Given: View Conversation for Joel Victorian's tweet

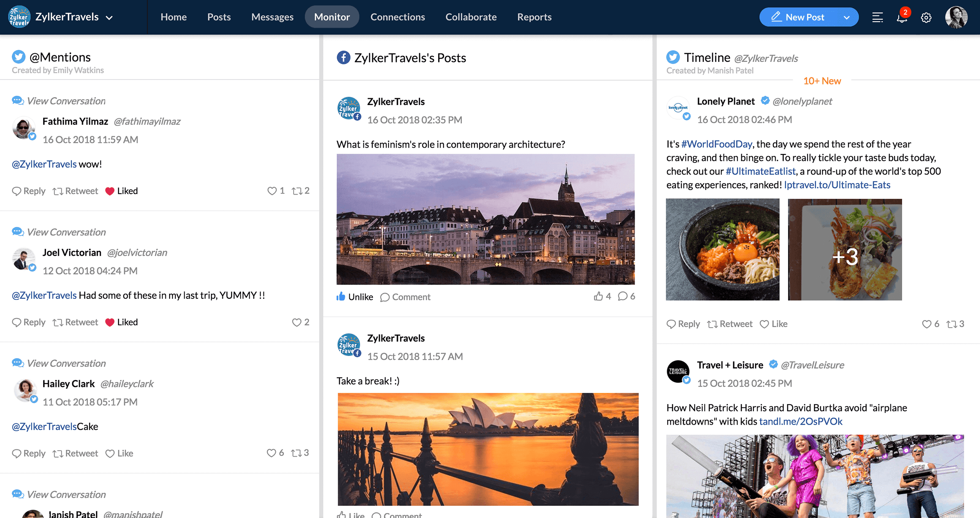Looking at the screenshot, I should tap(59, 232).
